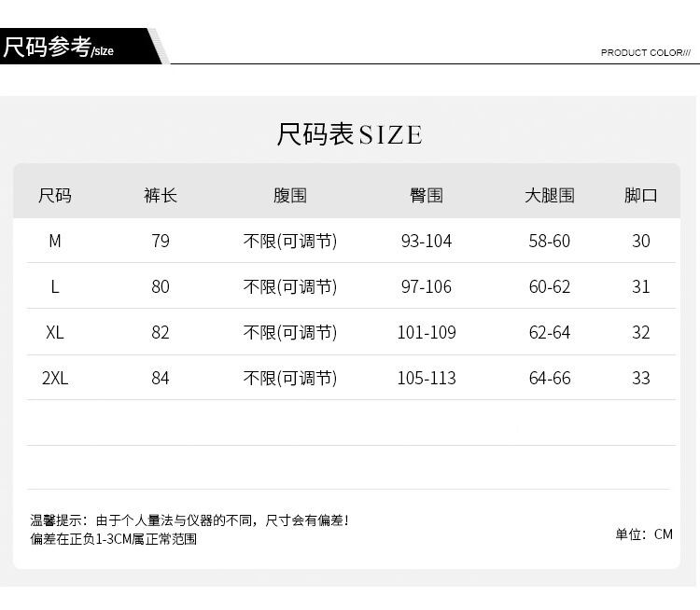This screenshot has width=700, height=610.
Task: Click the thigh value 58-60
Action: 550,241
